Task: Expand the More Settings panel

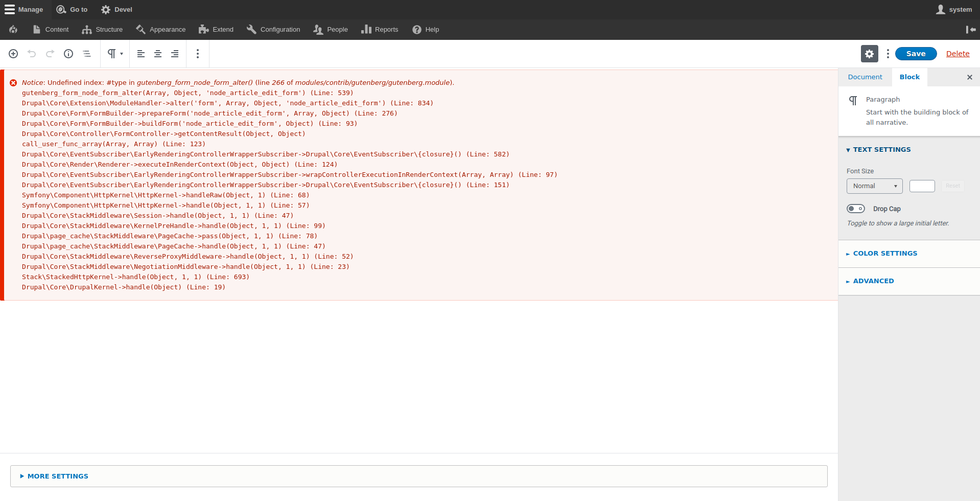Action: click(58, 475)
